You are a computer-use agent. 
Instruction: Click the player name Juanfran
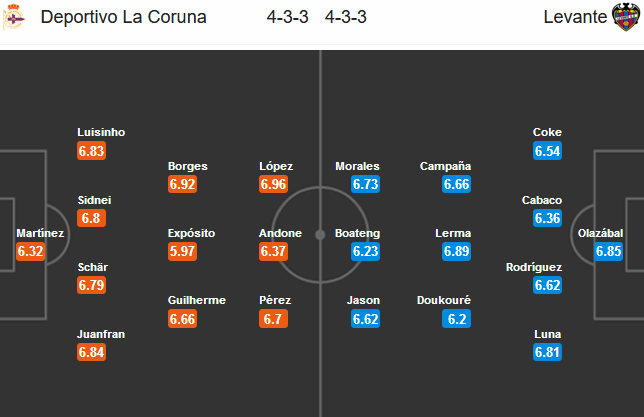[x=101, y=334]
